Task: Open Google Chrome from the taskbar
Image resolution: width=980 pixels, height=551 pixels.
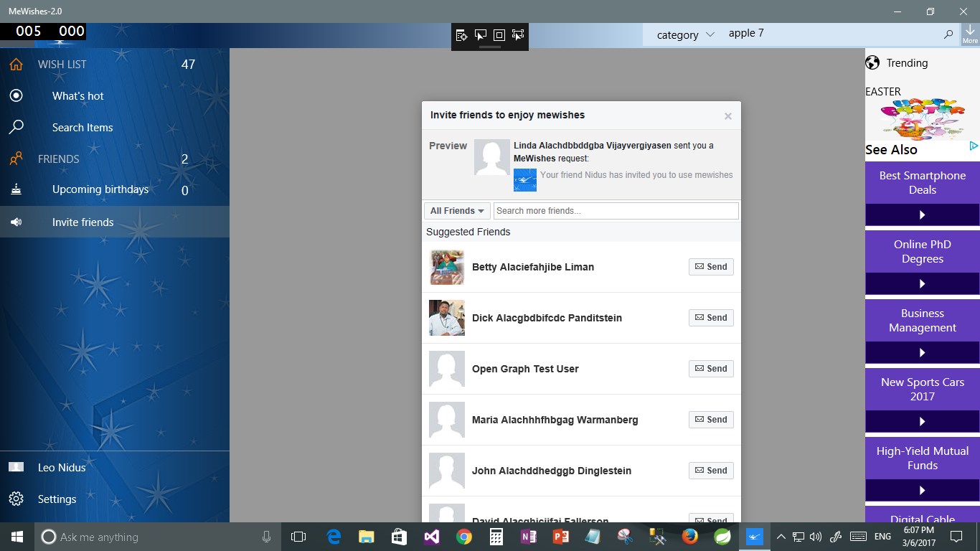Action: tap(463, 537)
